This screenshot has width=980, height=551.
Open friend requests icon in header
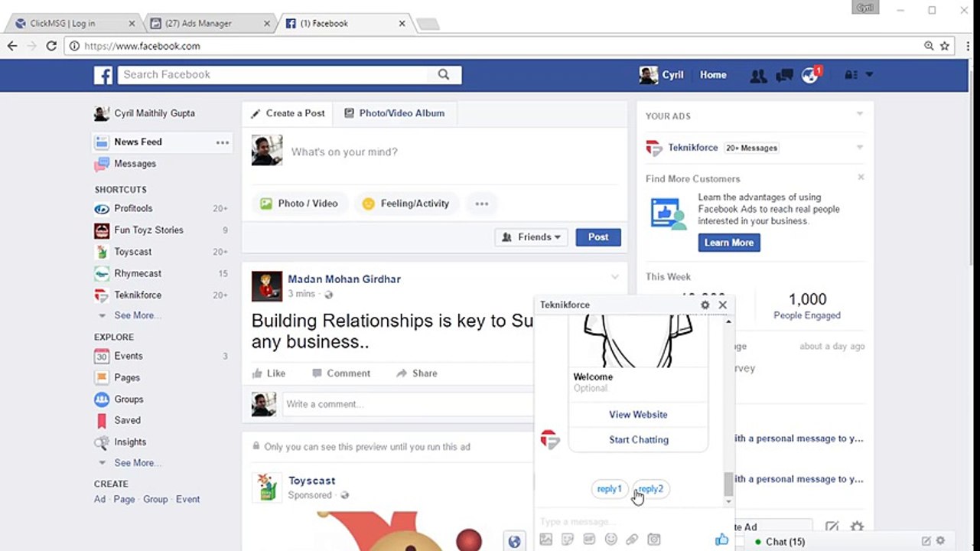coord(758,75)
